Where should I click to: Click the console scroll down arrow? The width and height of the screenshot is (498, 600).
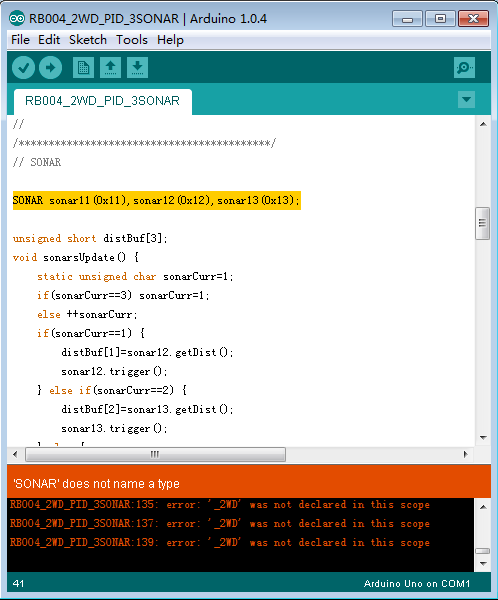483,564
